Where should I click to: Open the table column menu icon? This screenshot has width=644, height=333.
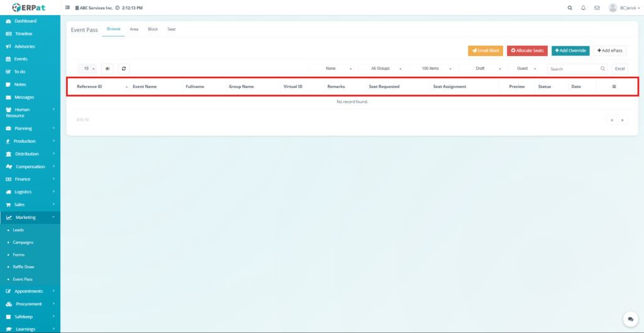[614, 86]
